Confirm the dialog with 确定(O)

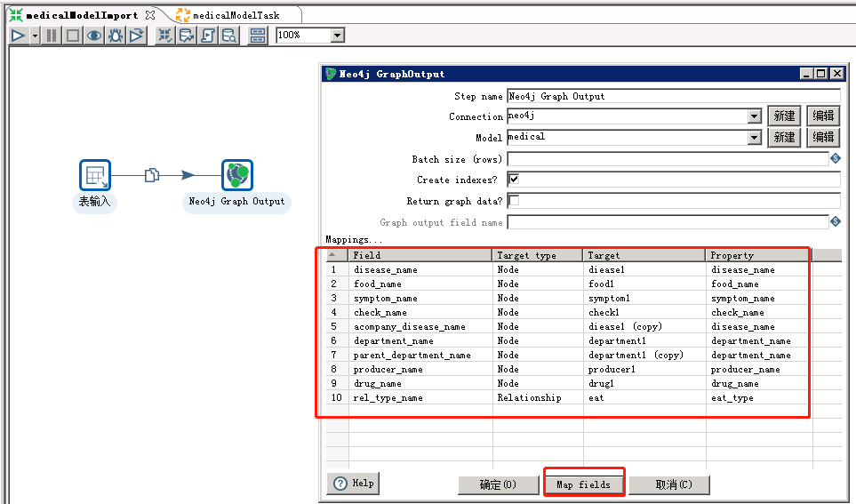[498, 484]
